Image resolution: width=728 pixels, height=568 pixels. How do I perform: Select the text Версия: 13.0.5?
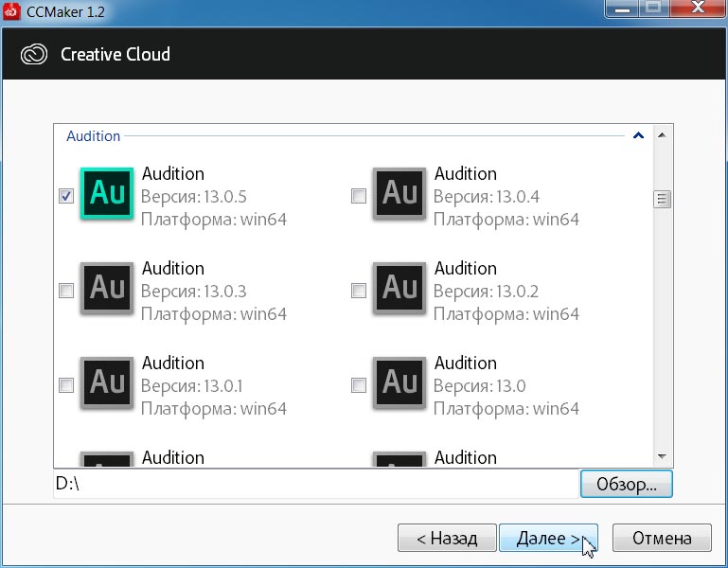point(194,197)
